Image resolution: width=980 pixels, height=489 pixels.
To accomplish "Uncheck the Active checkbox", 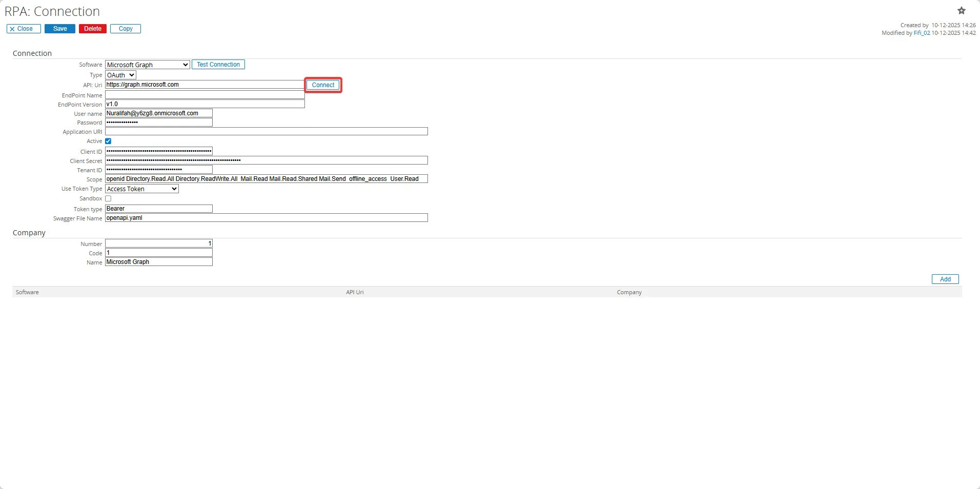I will tap(108, 141).
